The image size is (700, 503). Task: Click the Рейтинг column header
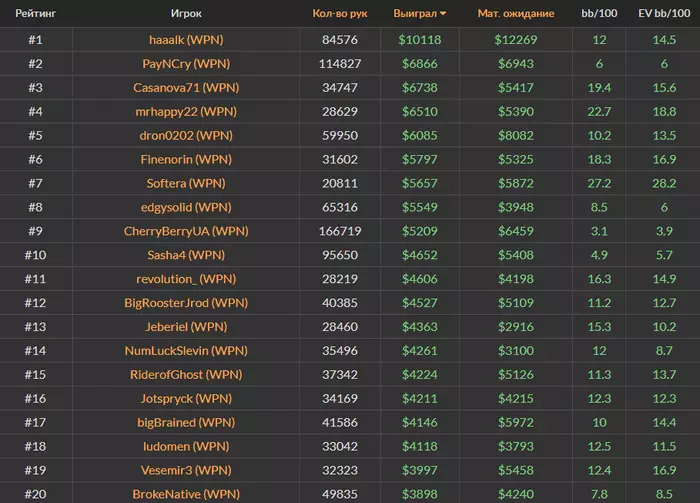tap(35, 14)
